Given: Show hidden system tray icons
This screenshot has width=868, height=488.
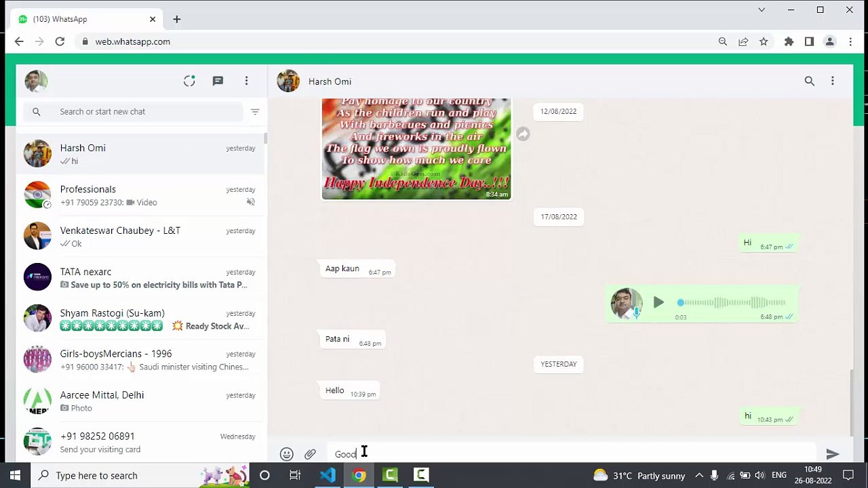Looking at the screenshot, I should pyautogui.click(x=699, y=475).
